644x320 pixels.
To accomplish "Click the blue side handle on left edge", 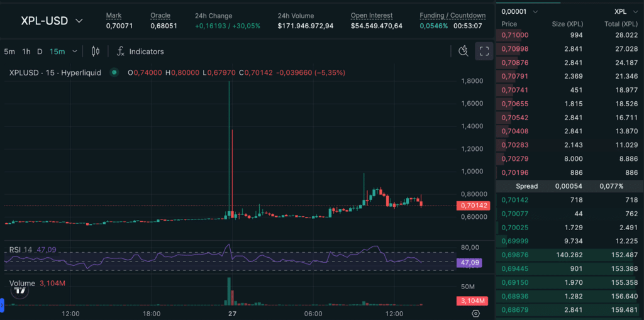I will [2, 305].
